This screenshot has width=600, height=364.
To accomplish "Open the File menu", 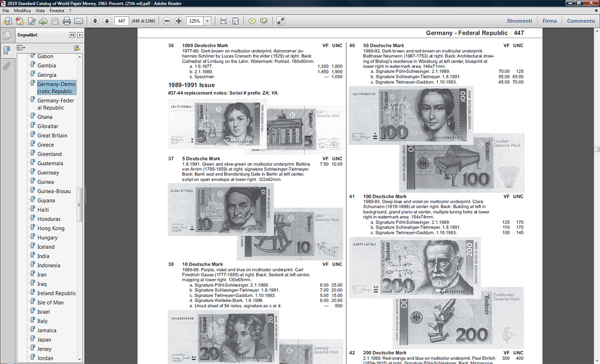I will [x=6, y=11].
